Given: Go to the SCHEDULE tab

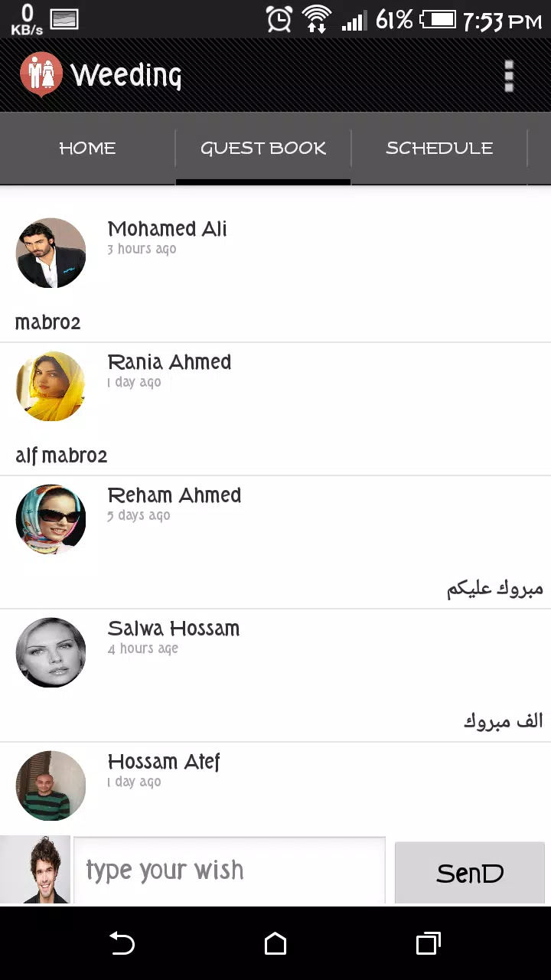Looking at the screenshot, I should pyautogui.click(x=439, y=149).
